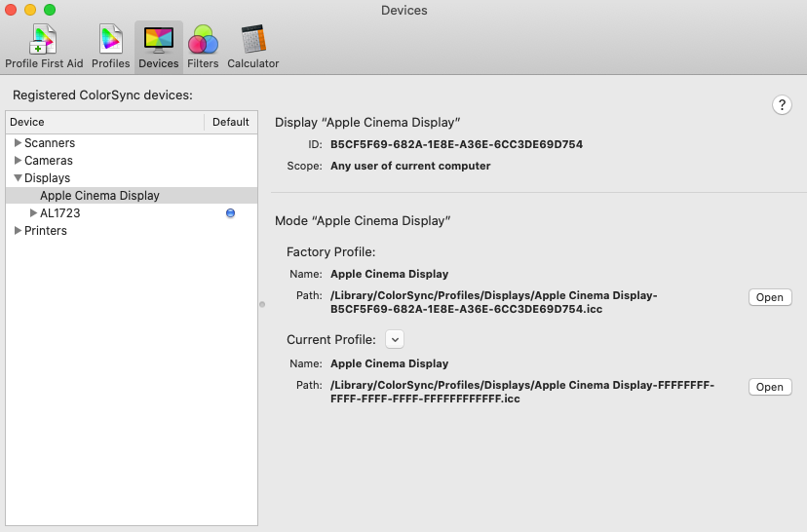Click the blue default indicator for AL1723
Screen dimensions: 807x532
point(231,213)
